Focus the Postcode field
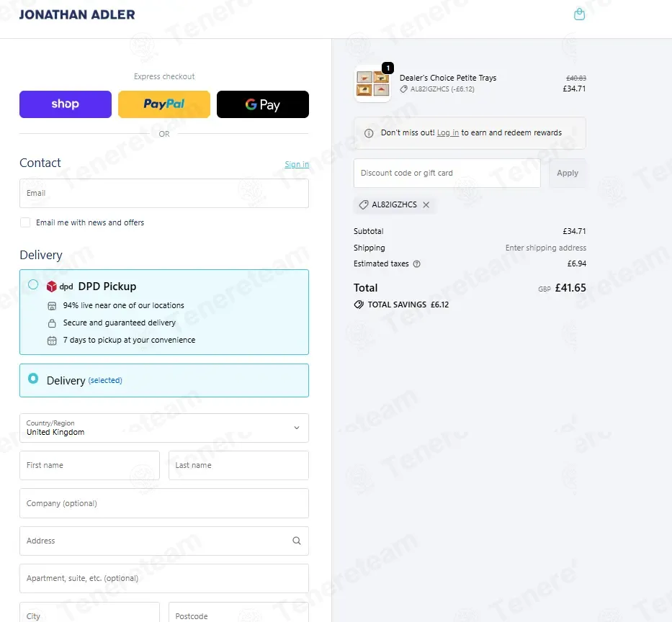 click(x=238, y=612)
